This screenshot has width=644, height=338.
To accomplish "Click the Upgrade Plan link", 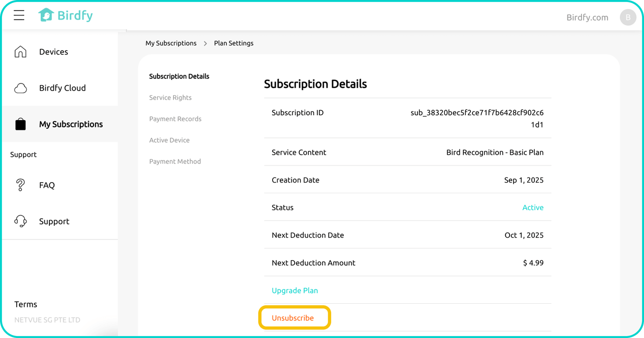I will 294,291.
